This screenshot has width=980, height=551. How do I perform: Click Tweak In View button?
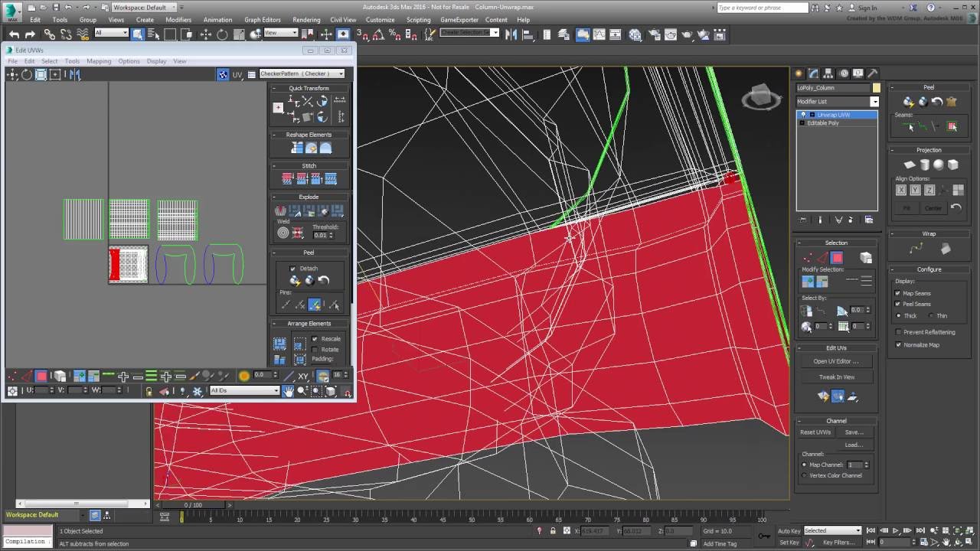pos(836,377)
